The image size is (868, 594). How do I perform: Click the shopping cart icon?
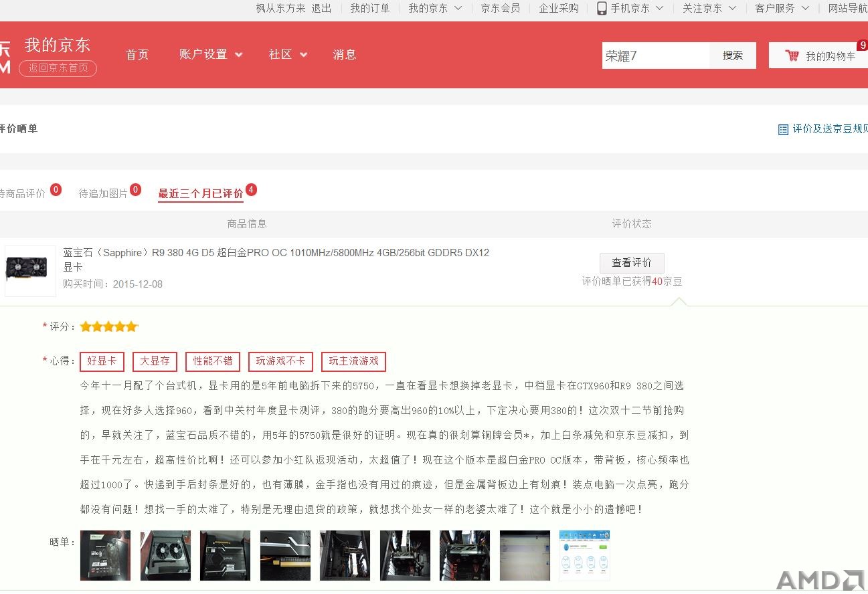click(x=792, y=56)
